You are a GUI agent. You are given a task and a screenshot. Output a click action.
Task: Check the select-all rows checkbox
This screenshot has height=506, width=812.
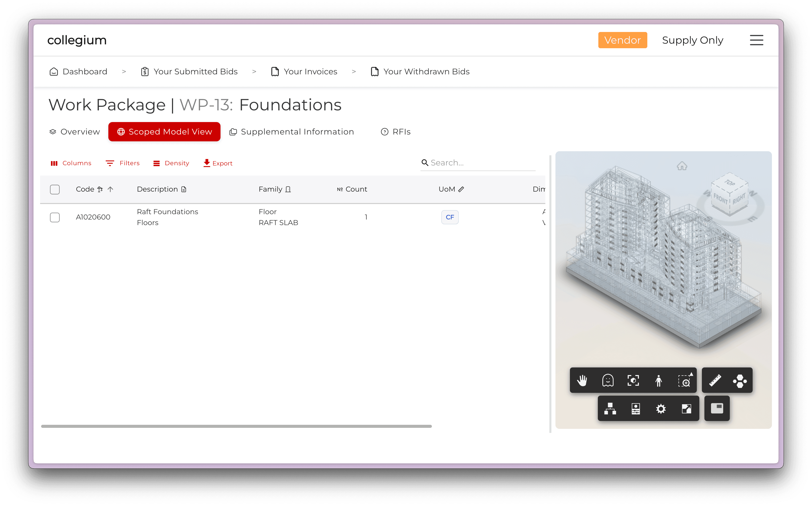tap(55, 189)
